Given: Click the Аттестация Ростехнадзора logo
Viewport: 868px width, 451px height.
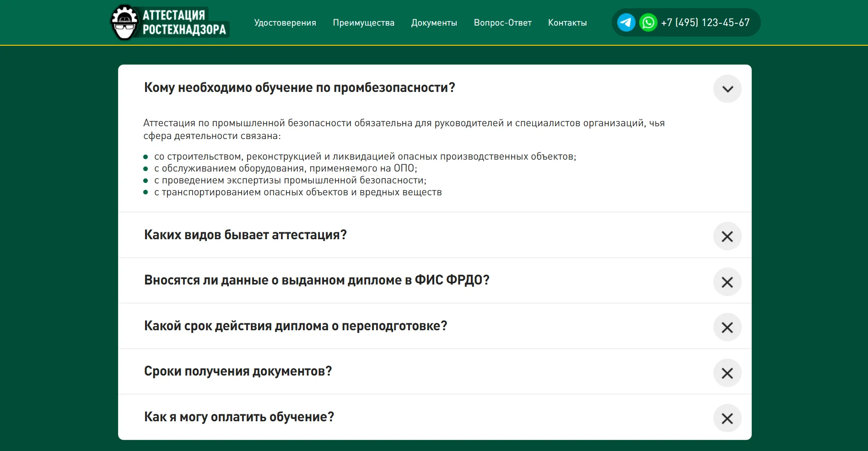Looking at the screenshot, I should click(x=170, y=22).
